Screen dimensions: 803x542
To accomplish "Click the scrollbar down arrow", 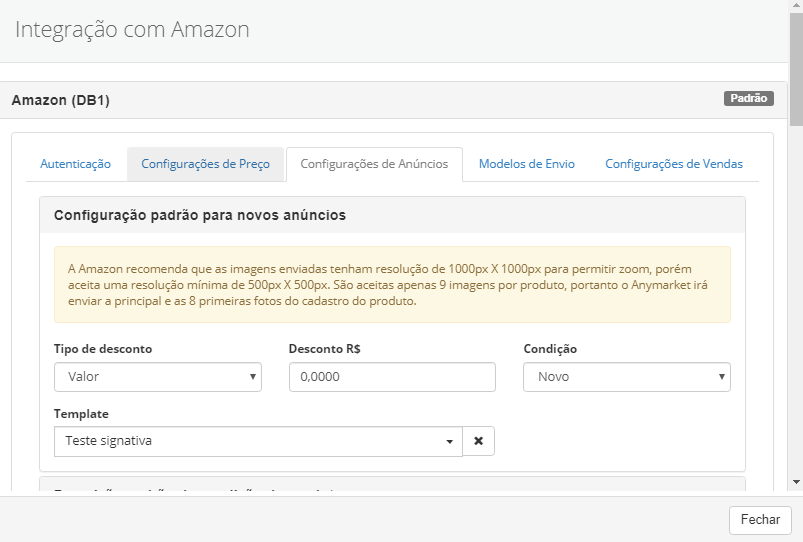I will coord(796,482).
